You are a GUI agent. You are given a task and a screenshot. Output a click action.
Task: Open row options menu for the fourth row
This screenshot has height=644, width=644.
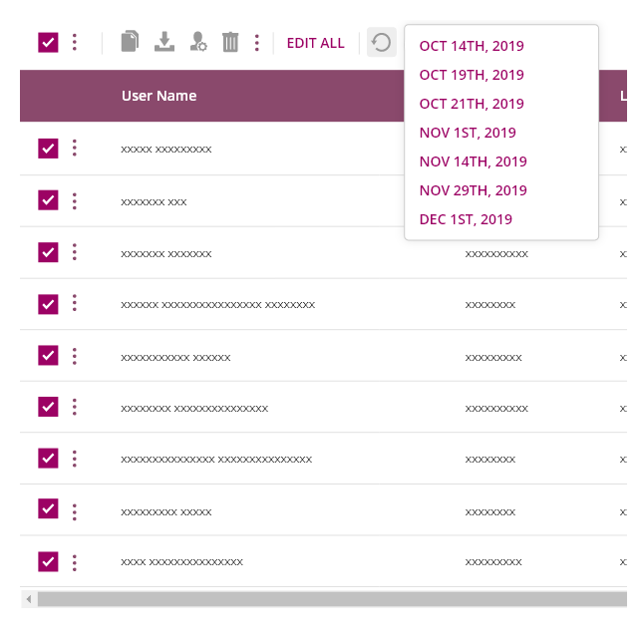click(x=75, y=303)
